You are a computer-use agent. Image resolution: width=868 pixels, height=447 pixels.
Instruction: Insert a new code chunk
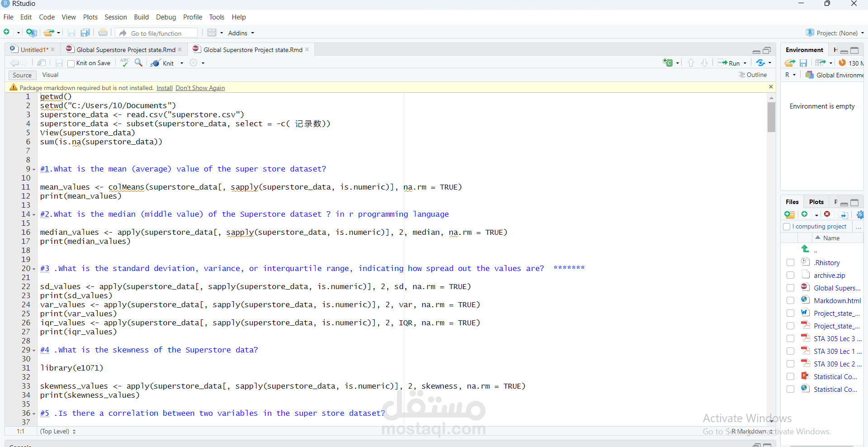[x=668, y=63]
